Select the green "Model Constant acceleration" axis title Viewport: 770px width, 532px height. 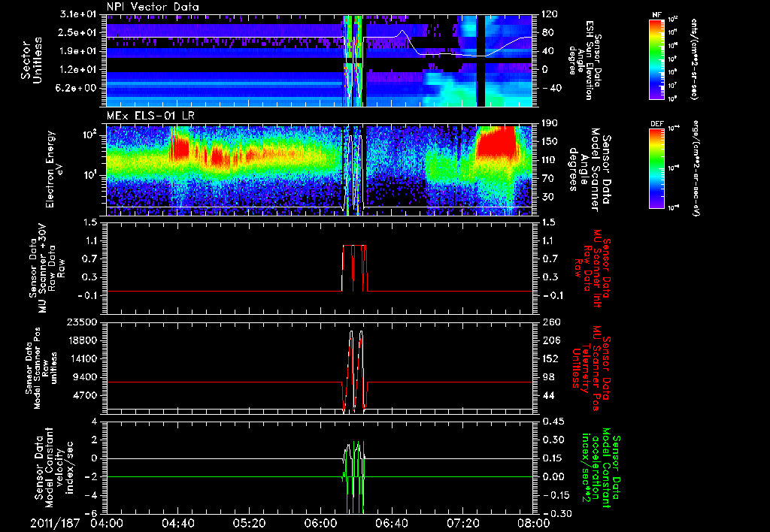(x=600, y=469)
